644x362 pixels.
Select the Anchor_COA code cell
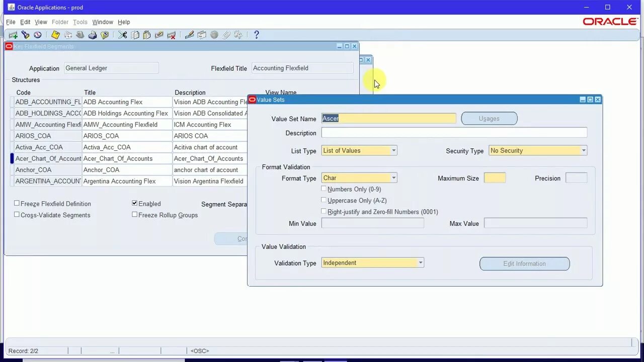[x=48, y=170]
